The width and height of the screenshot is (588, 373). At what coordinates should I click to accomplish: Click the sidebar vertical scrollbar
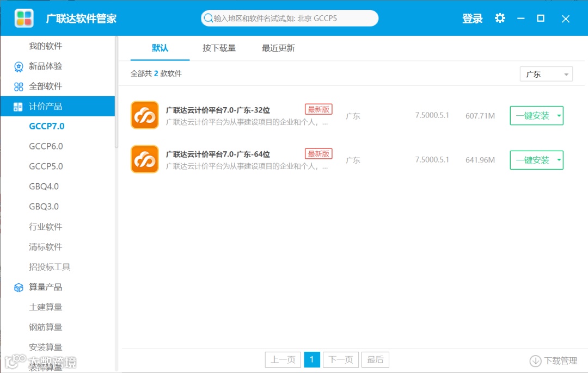coord(117,92)
